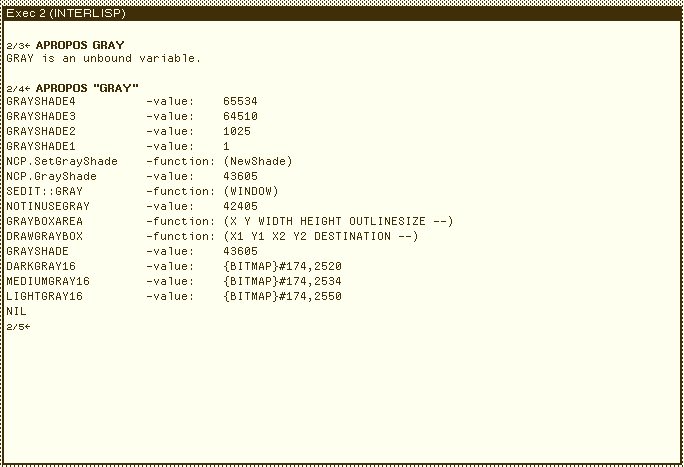This screenshot has width=684, height=467.
Task: Click the "GRAY is an unbound variable." message
Action: point(103,58)
